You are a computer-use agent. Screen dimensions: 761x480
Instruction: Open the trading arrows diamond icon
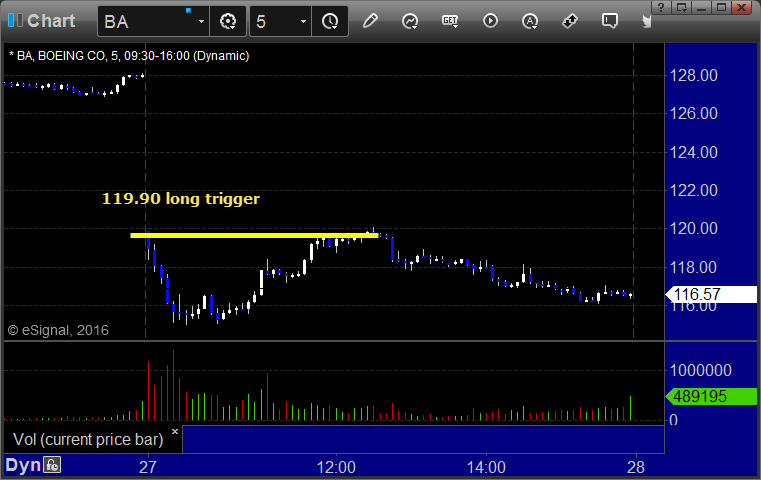click(570, 21)
